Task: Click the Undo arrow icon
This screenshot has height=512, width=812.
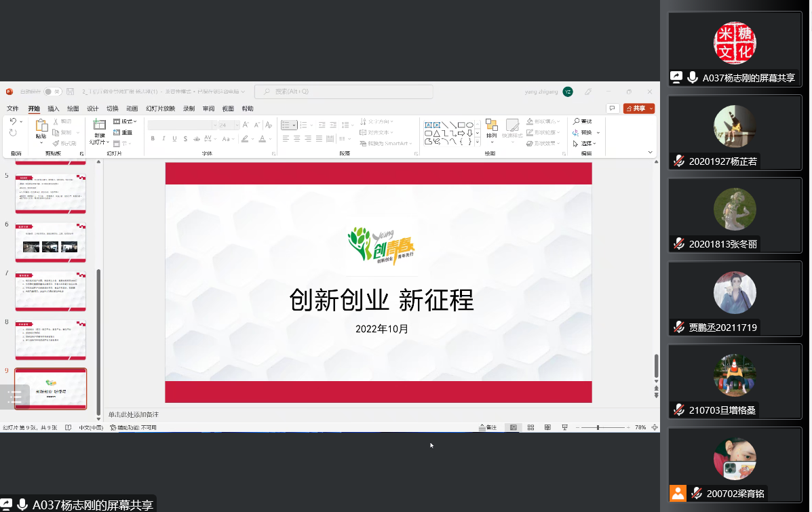Action: [13, 121]
